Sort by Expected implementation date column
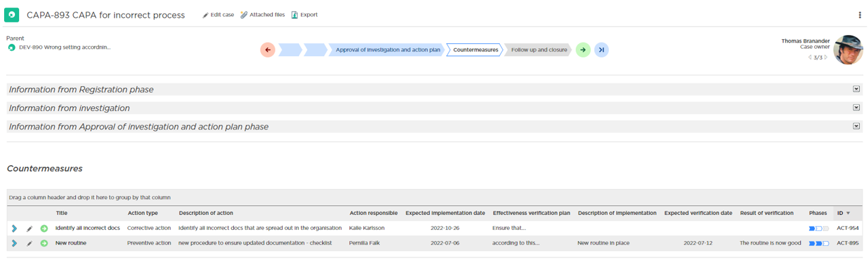The width and height of the screenshot is (868, 267). point(445,213)
